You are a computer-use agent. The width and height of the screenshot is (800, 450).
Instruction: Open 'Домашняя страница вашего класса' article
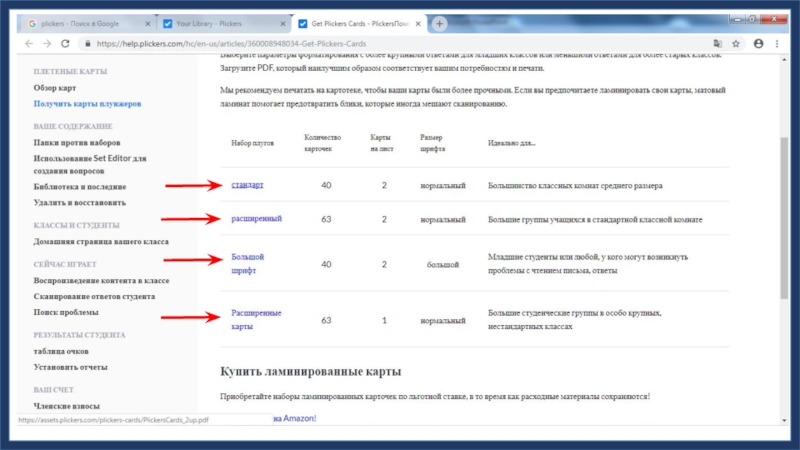coord(101,241)
